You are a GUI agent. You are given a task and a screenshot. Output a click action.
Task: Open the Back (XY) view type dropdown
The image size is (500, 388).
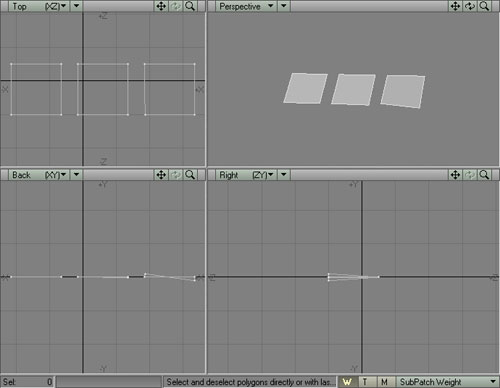pyautogui.click(x=39, y=175)
